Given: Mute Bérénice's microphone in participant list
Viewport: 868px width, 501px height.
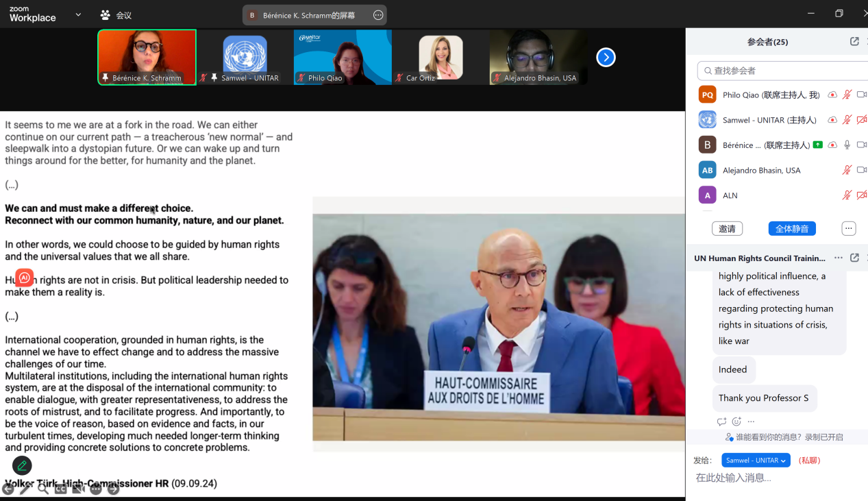Looking at the screenshot, I should (x=847, y=145).
